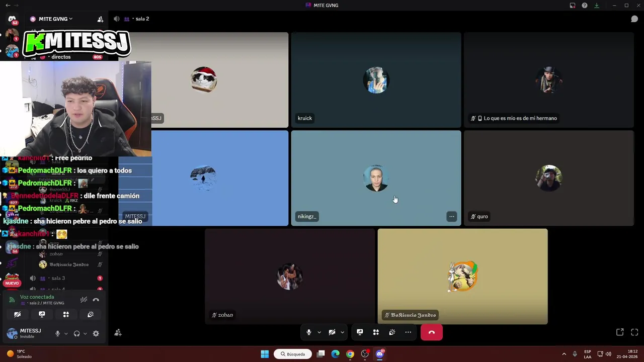Switch to OBS Studio on the taskbar
The width and height of the screenshot is (644, 362).
365,354
